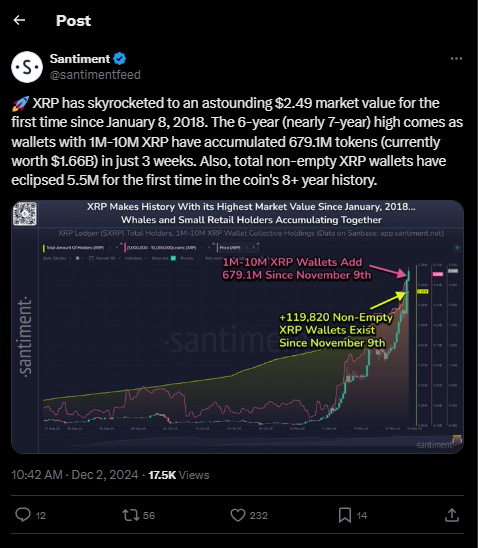Click the QR code in the chart image

coord(25,214)
